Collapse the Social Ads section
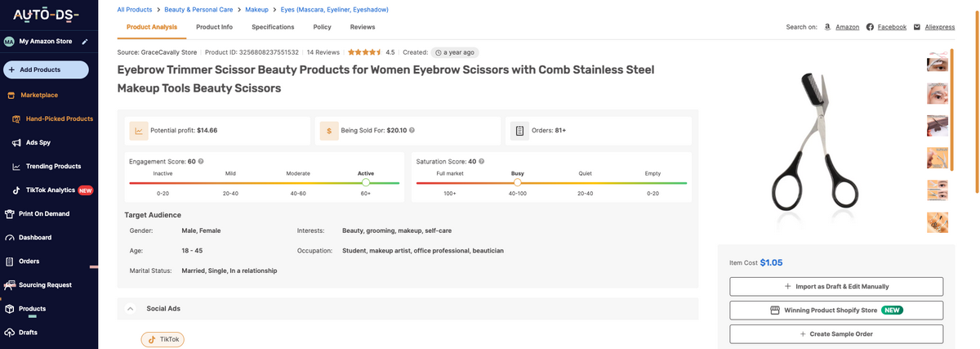The image size is (980, 349). pos(130,309)
